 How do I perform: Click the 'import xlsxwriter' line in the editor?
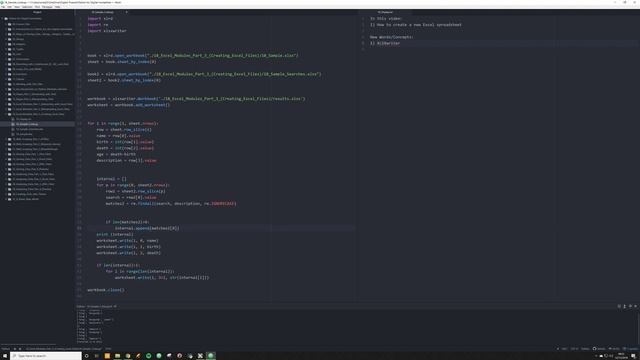pos(107,31)
